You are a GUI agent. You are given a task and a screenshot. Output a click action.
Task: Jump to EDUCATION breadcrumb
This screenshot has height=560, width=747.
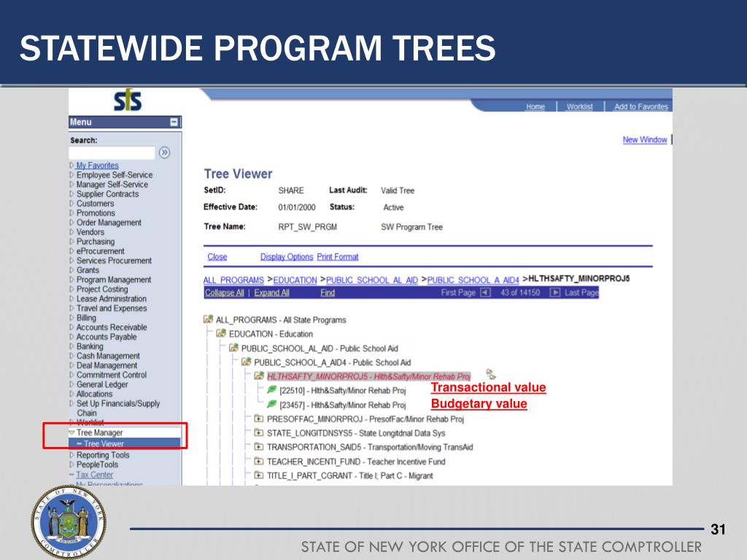point(295,280)
